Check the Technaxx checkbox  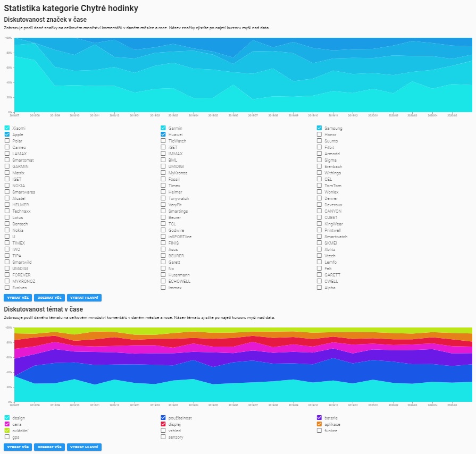tap(7, 211)
